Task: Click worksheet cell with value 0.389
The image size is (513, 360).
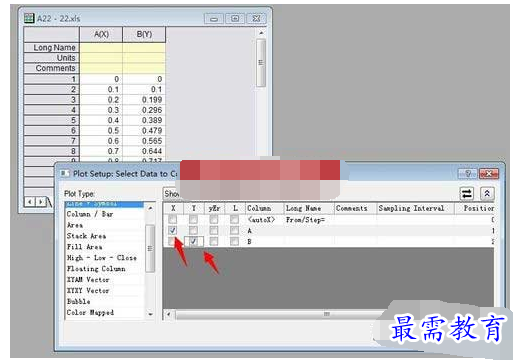Action: point(144,120)
